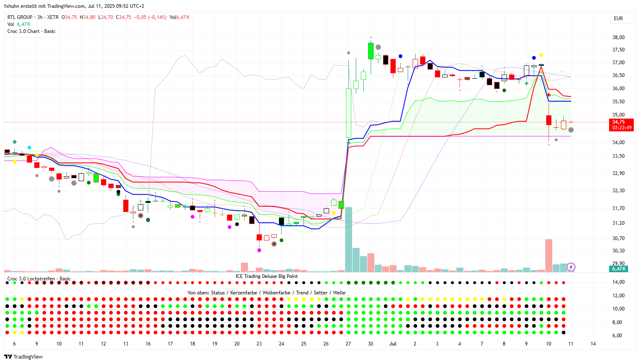640x364 pixels.
Task: Click the cyan dot marker above the candles
Action: 29,147
